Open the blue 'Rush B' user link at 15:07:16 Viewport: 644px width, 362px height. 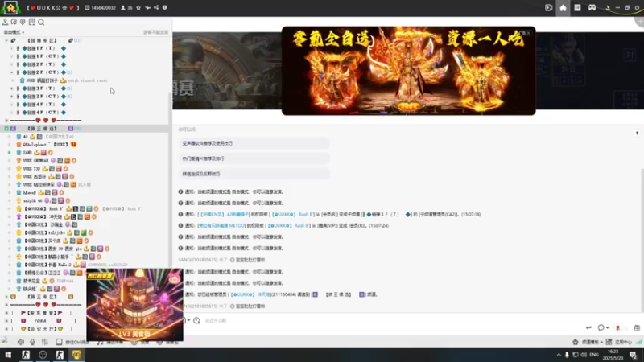293,214
